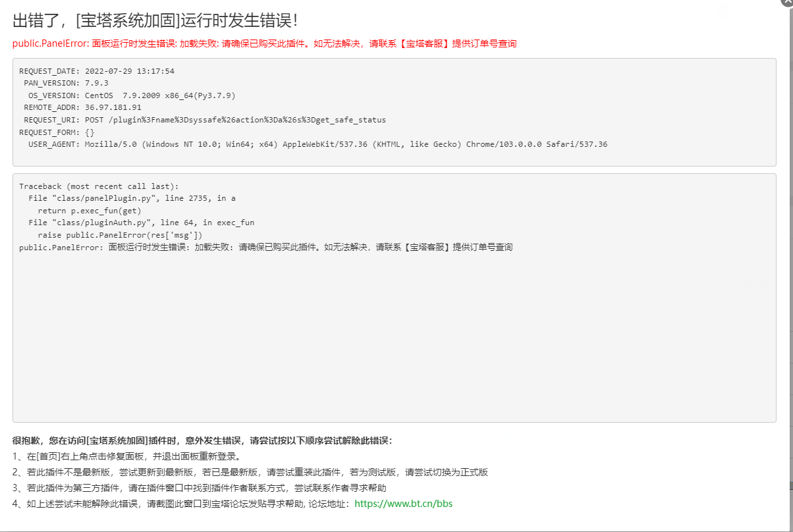Click the Traceback (most recent call last) line
This screenshot has width=793, height=532.
coord(99,186)
